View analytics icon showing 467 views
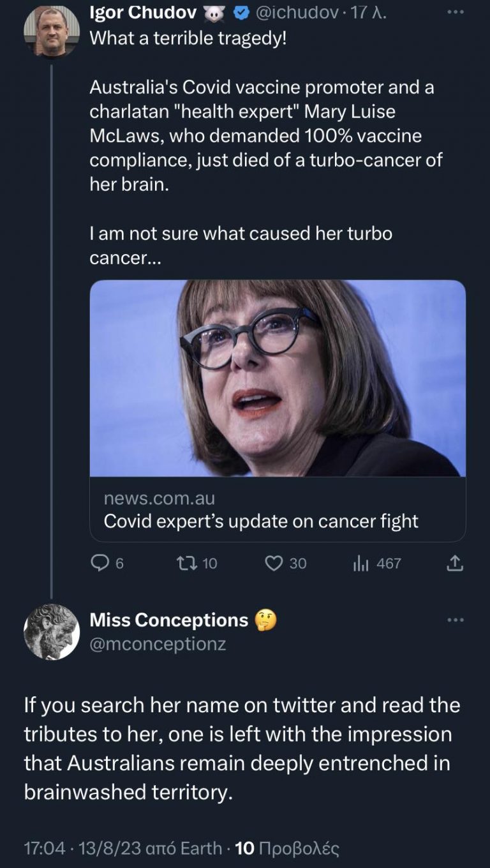 click(x=362, y=562)
